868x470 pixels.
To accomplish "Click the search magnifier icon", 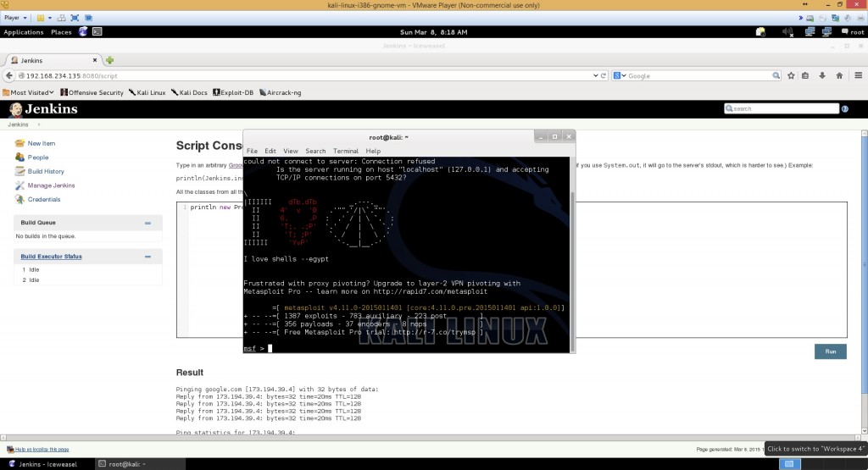I will click(x=776, y=75).
